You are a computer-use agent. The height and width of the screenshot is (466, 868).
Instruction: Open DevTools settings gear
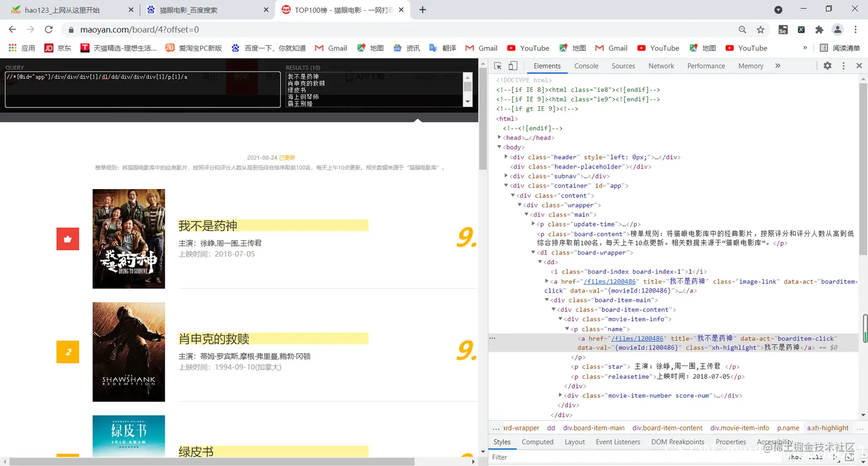tap(827, 66)
